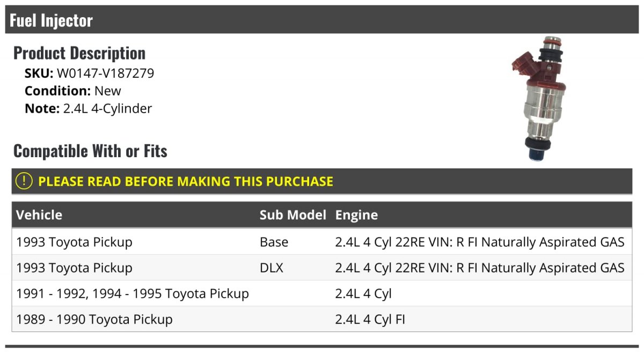This screenshot has width=644, height=353.
Task: Click the Vehicle column header
Action: tap(39, 215)
